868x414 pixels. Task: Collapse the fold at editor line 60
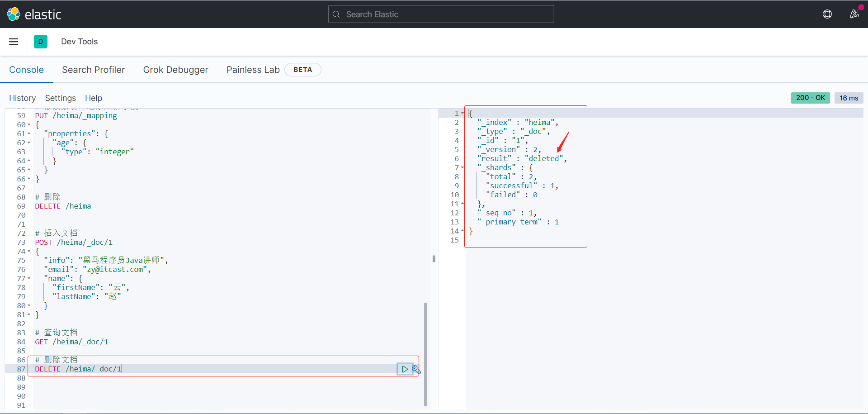tap(29, 125)
